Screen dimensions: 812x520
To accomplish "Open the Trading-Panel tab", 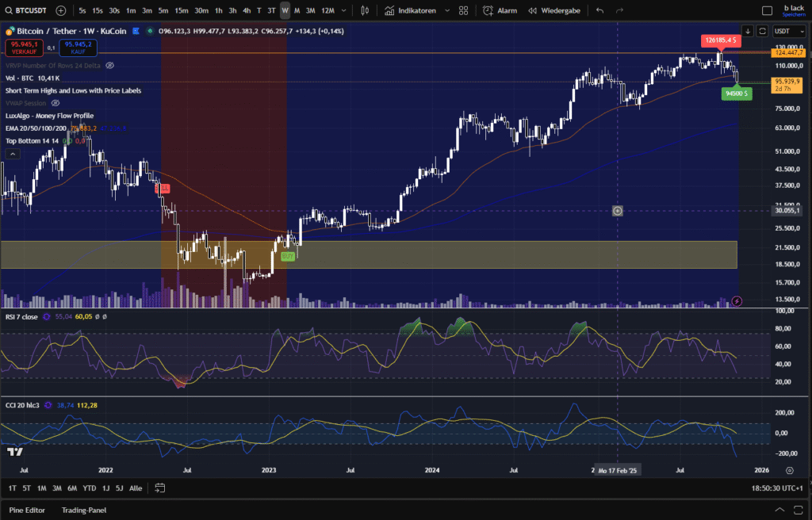I will [84, 510].
